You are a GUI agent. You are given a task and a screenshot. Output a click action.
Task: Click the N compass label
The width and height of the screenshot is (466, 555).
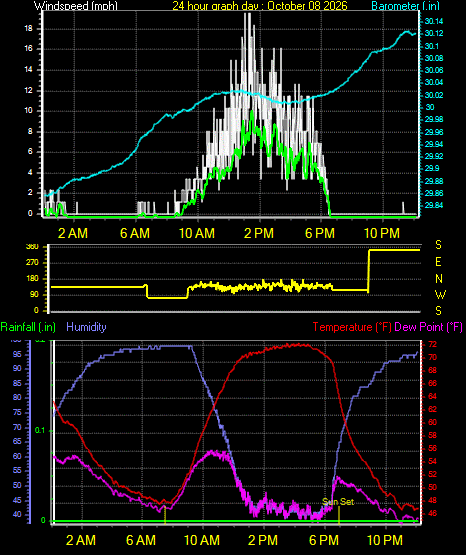click(439, 279)
